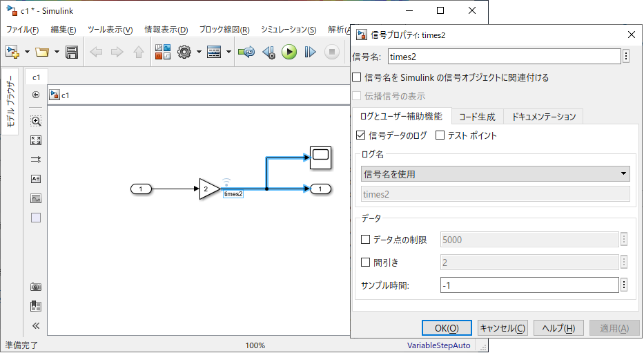
Task: Open the ツール表示(V) menu
Action: [x=110, y=30]
